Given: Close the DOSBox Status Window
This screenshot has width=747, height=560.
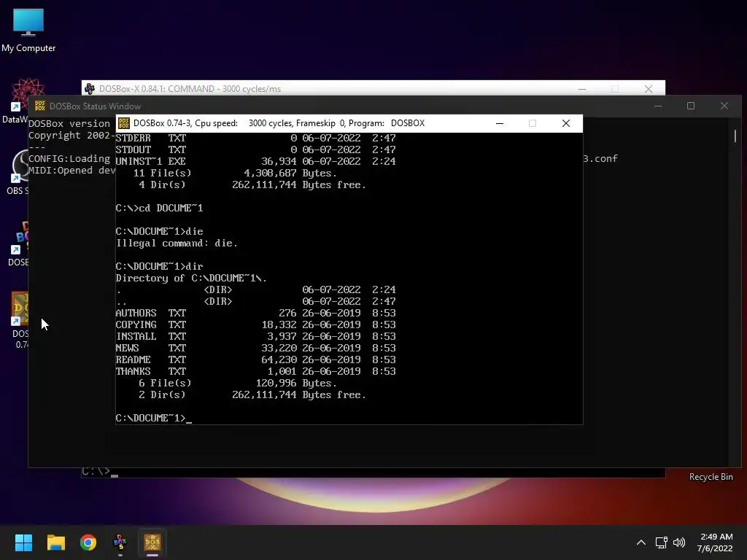Looking at the screenshot, I should point(724,106).
